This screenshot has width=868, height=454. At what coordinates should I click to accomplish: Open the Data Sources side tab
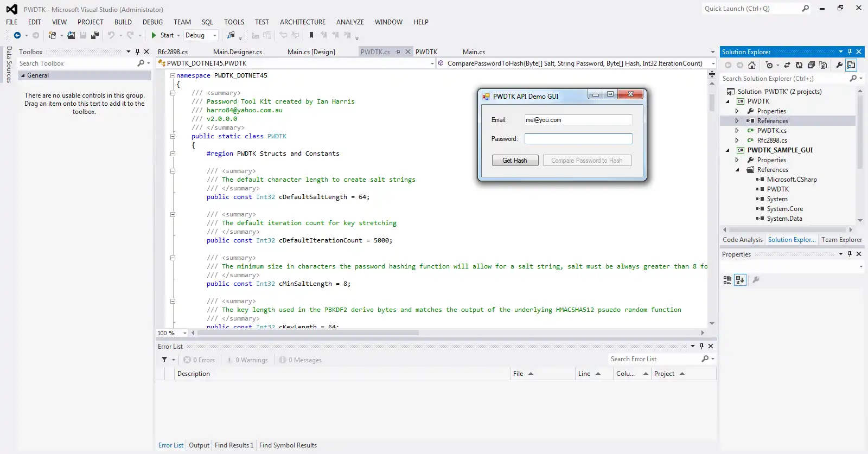(x=9, y=64)
